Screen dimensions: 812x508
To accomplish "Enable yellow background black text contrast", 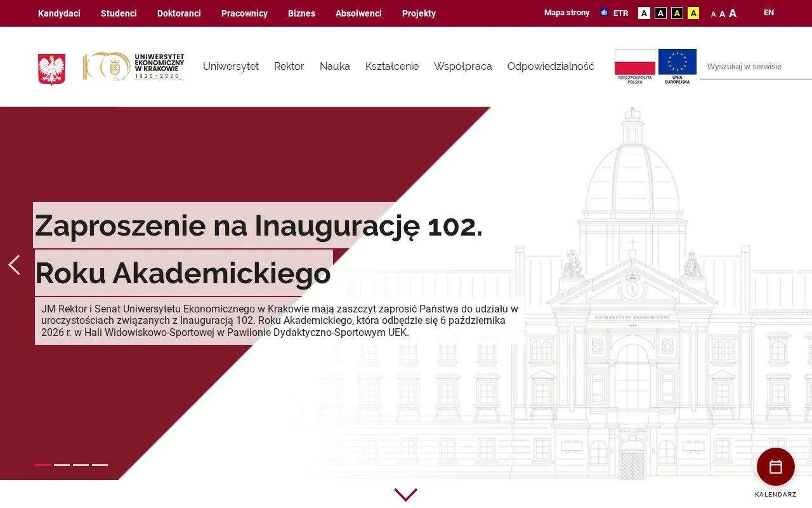I will 694,13.
